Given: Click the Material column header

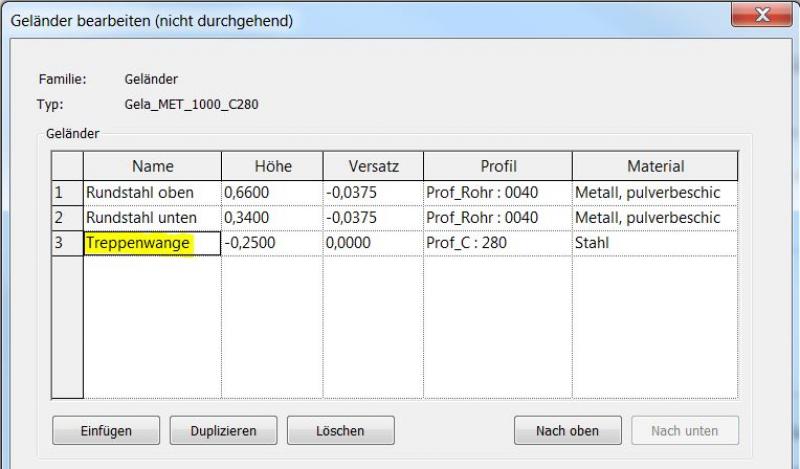Looking at the screenshot, I should pos(654,166).
